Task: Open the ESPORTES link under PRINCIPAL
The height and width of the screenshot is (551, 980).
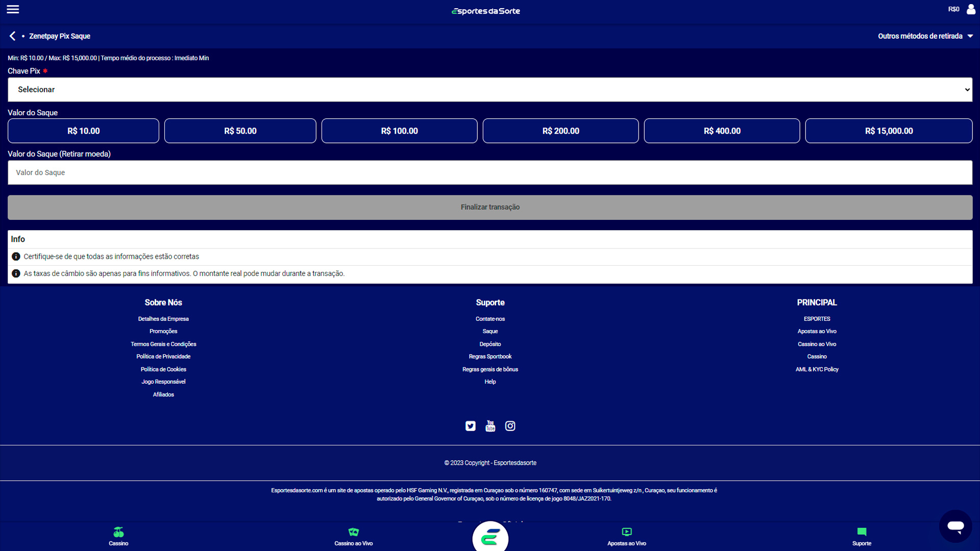Action: 817,319
